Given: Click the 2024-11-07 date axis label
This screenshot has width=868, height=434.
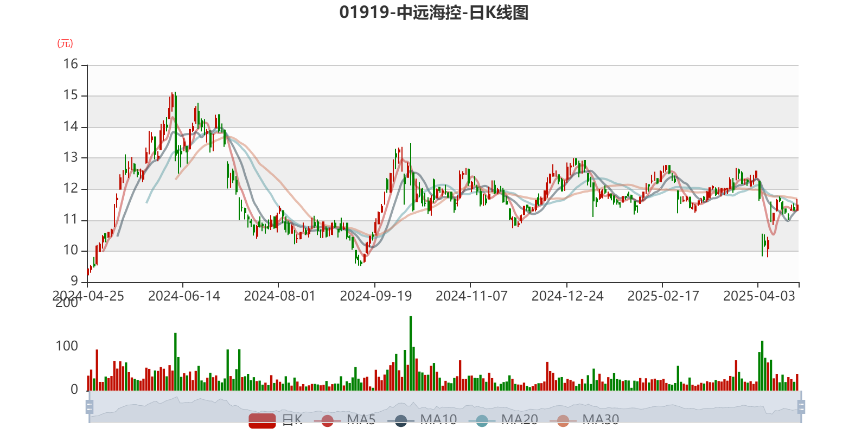Looking at the screenshot, I should 471,296.
